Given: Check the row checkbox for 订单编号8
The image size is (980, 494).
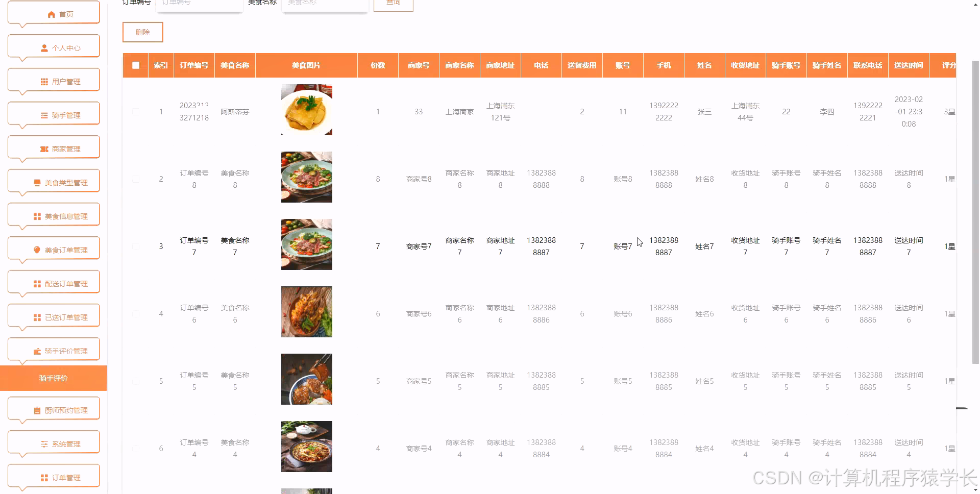Looking at the screenshot, I should pos(136,179).
